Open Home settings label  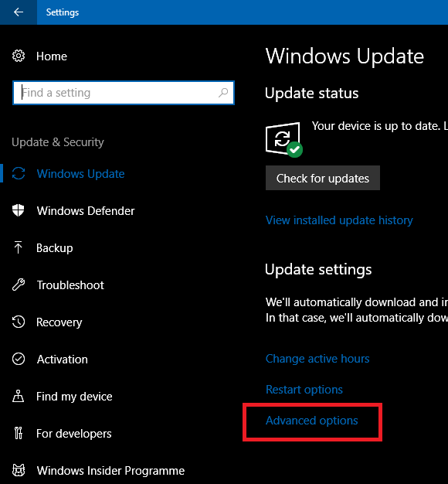[52, 56]
